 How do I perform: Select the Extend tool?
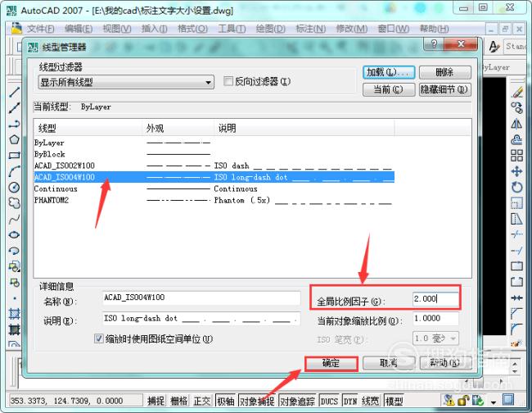pyautogui.click(x=516, y=251)
